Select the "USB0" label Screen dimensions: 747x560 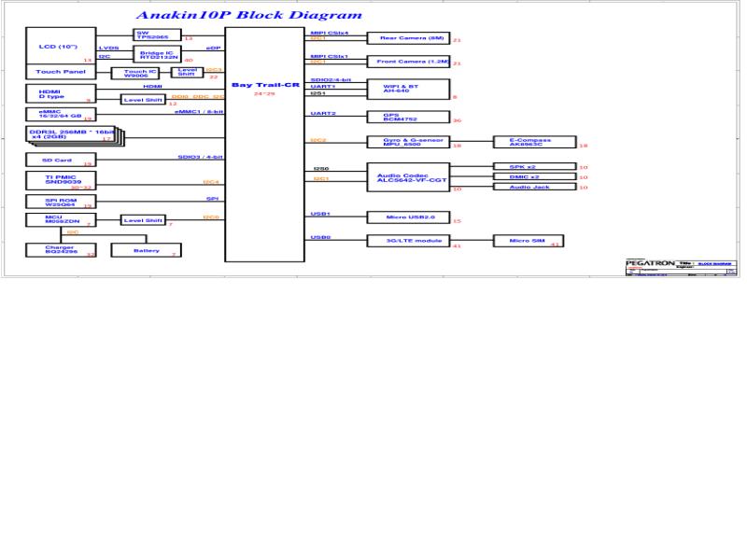[320, 237]
